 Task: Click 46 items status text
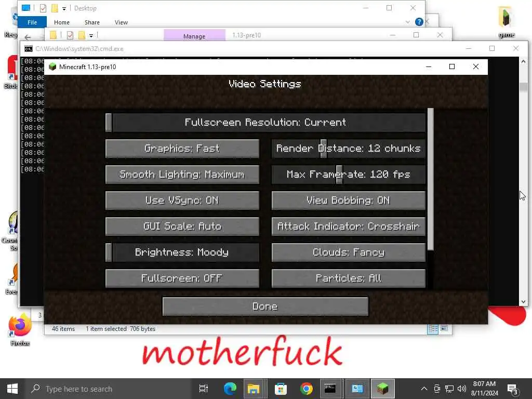(63, 329)
